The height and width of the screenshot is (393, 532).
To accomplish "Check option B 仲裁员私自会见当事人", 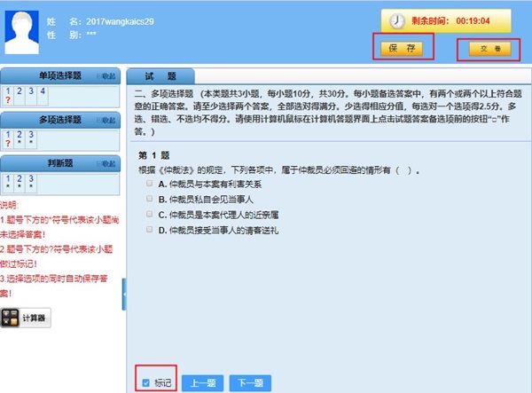I will pos(149,199).
